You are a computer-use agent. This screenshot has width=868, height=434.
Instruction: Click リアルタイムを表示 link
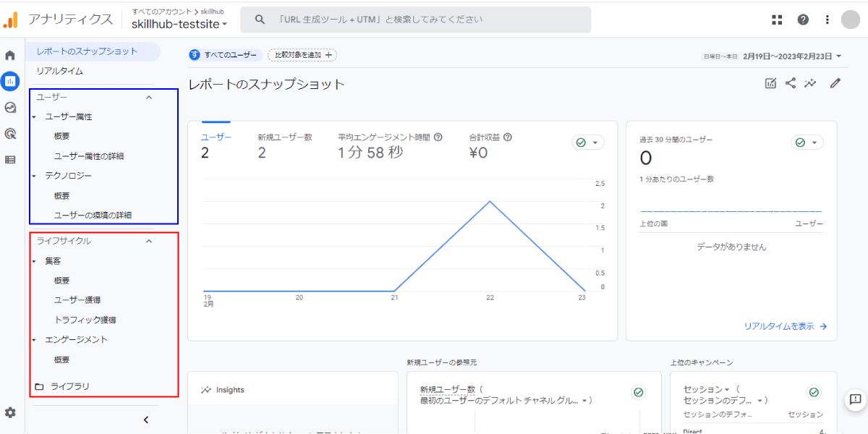point(786,326)
